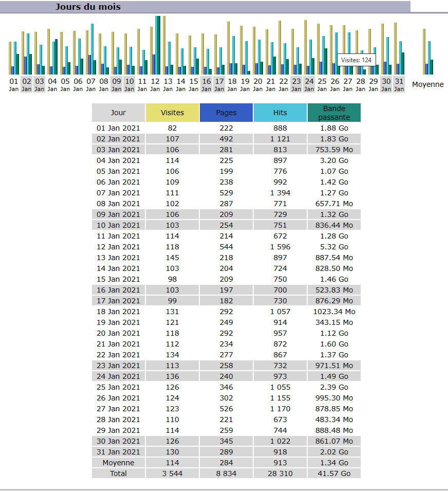The image size is (448, 492).
Task: Click the "31 Jan" label under the chart
Action: (x=399, y=84)
